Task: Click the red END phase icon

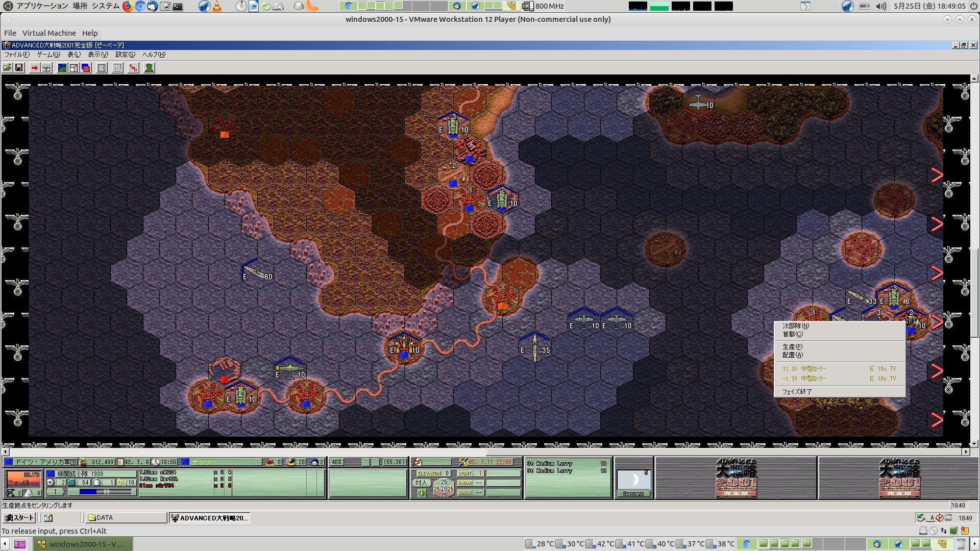Action: point(133,68)
